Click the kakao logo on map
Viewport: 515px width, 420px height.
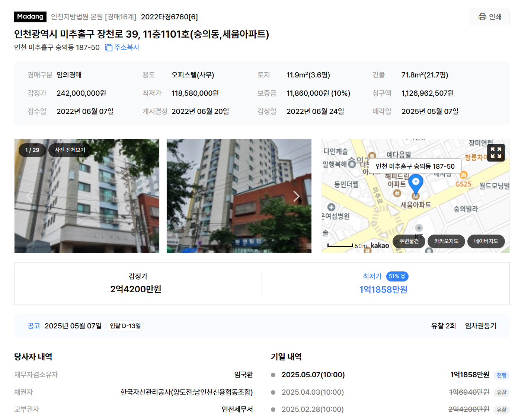coord(380,245)
